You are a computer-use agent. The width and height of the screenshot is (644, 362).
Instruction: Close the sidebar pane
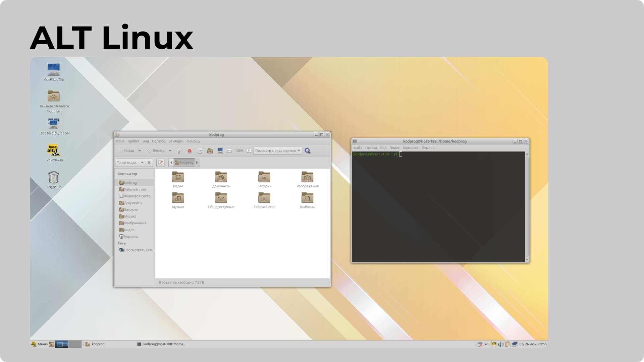point(149,163)
